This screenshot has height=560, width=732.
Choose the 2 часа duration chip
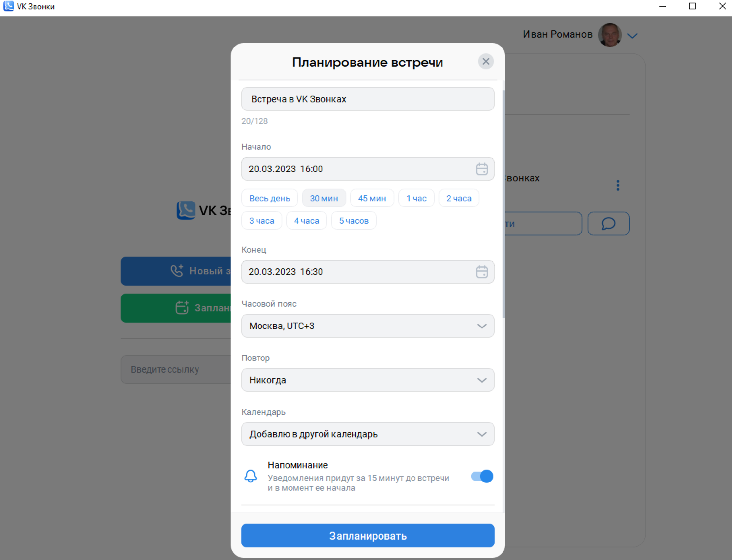pos(459,198)
